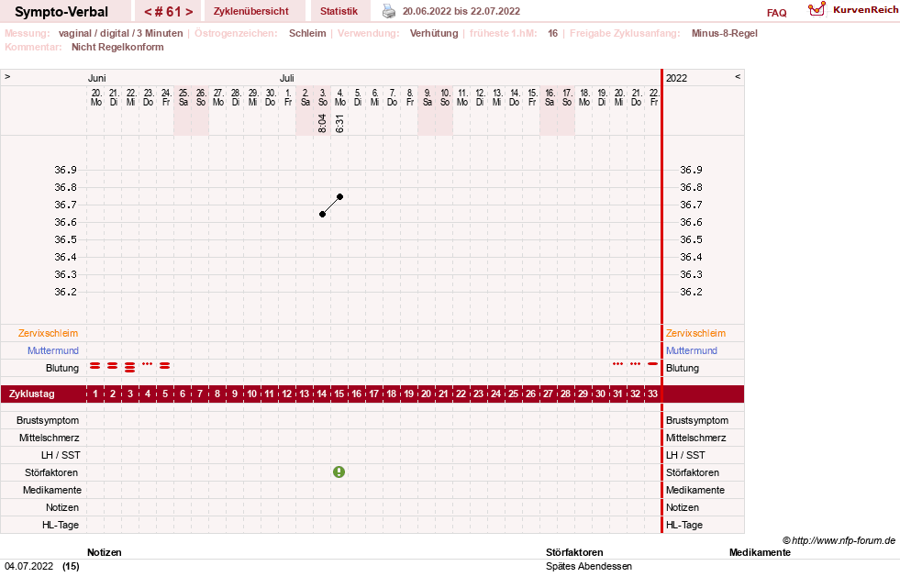Click bleeding marker on cycle day 1
The image size is (900, 588).
[95, 365]
